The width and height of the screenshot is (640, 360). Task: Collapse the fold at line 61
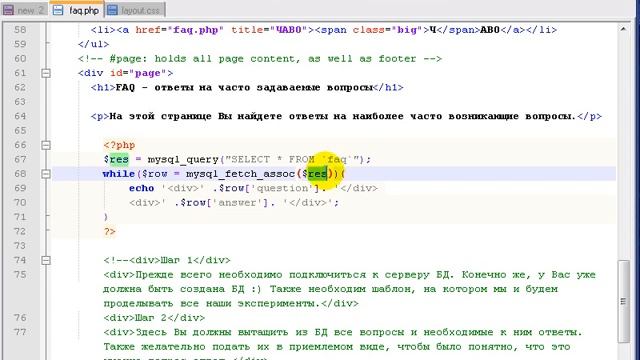[46, 73]
